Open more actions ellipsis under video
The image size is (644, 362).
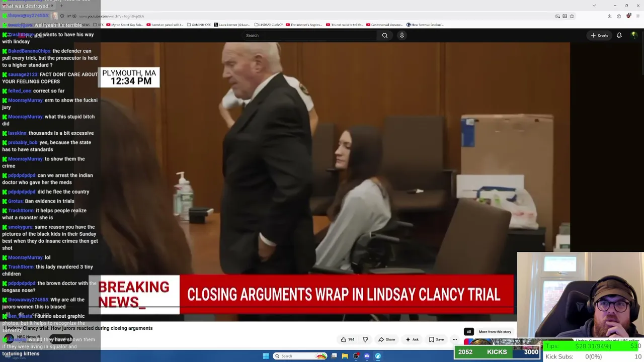[x=454, y=339]
